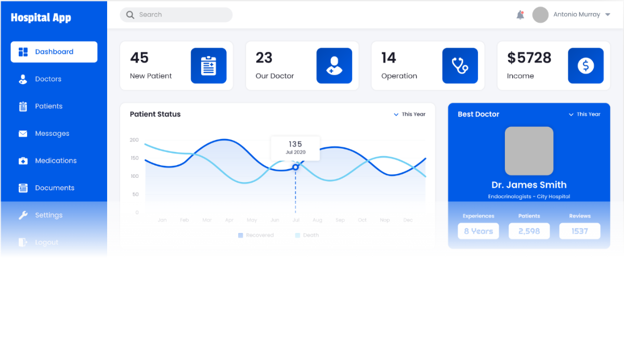Open the Antonio Murray account dropdown
The height and width of the screenshot is (364, 624).
[x=607, y=15]
